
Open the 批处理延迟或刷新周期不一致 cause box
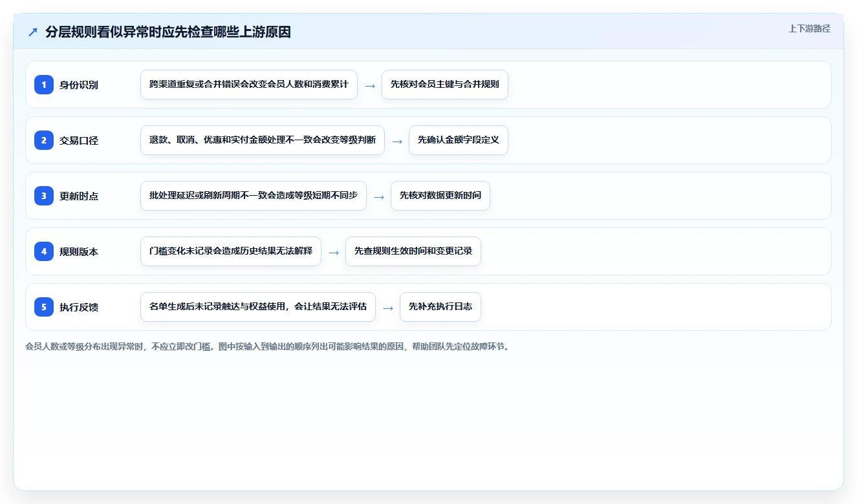coord(254,196)
